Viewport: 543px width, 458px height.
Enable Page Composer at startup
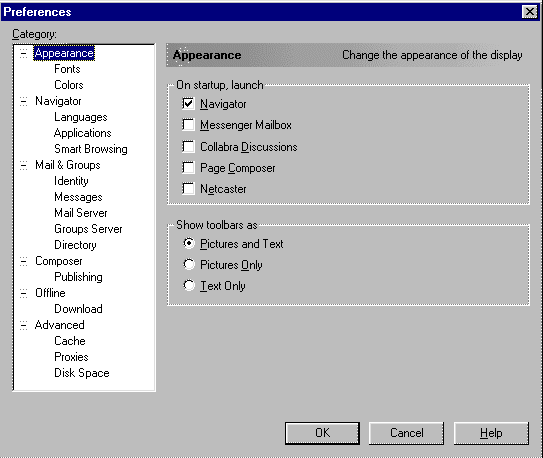188,168
